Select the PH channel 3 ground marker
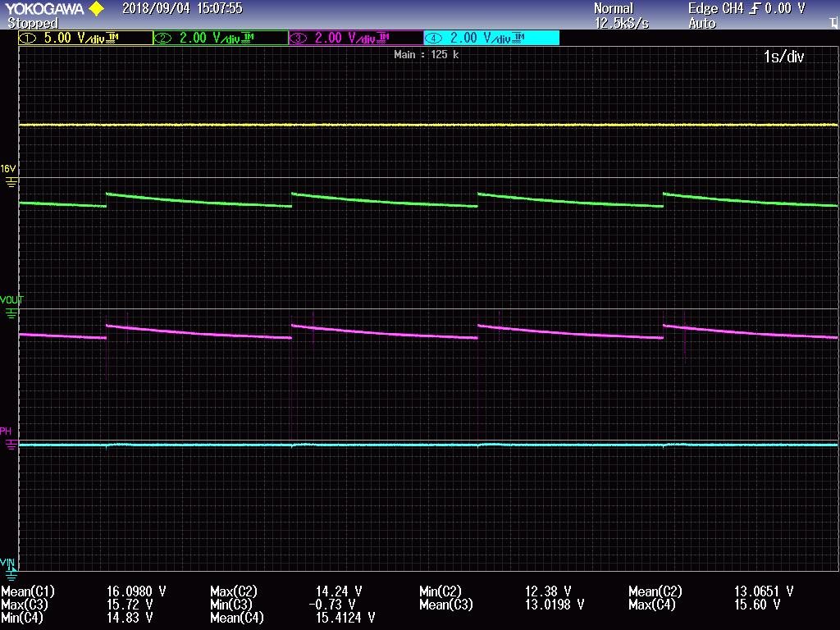Image resolution: width=840 pixels, height=630 pixels. (x=11, y=445)
